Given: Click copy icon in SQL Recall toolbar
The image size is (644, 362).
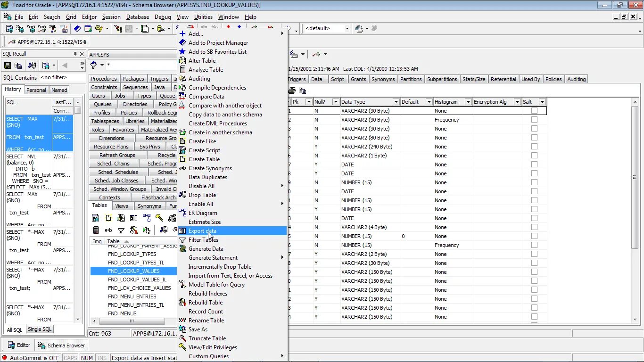Looking at the screenshot, I should (x=18, y=66).
